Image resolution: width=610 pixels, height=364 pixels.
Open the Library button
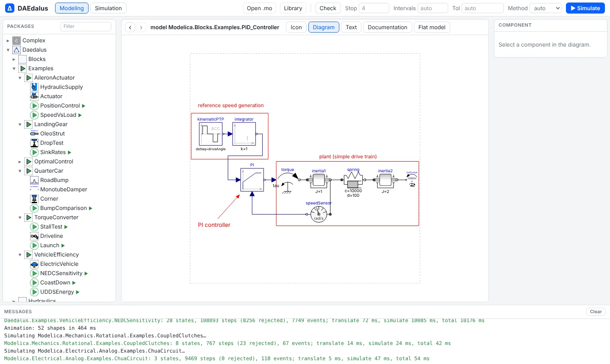293,8
